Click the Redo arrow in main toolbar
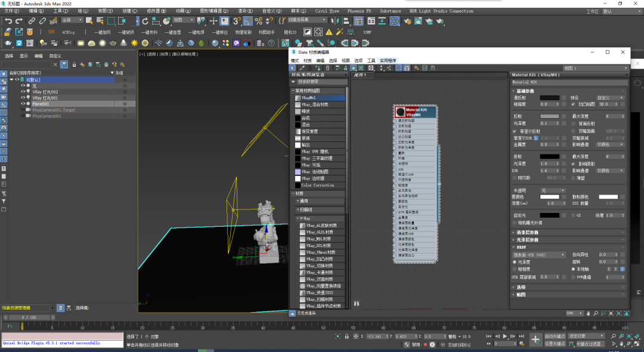 tap(20, 21)
